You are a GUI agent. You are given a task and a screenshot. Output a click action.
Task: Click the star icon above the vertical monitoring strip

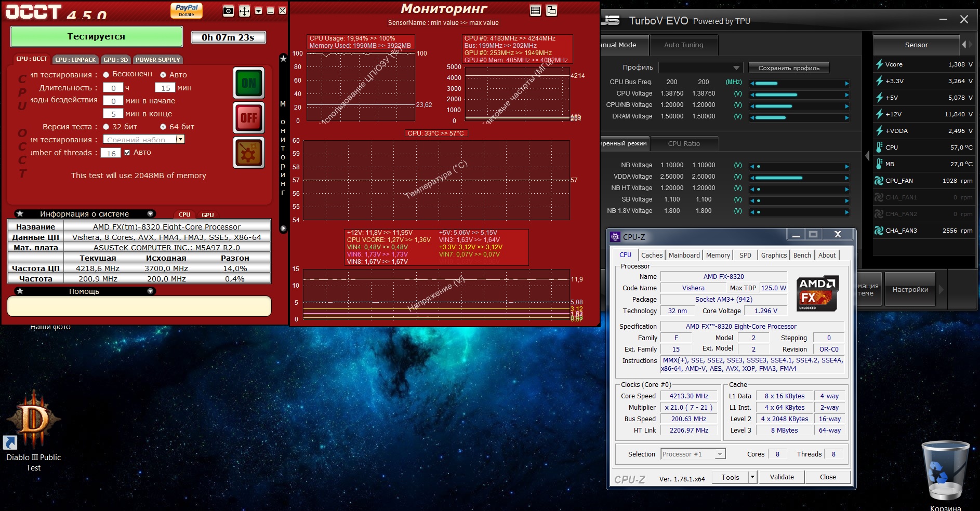(x=283, y=59)
